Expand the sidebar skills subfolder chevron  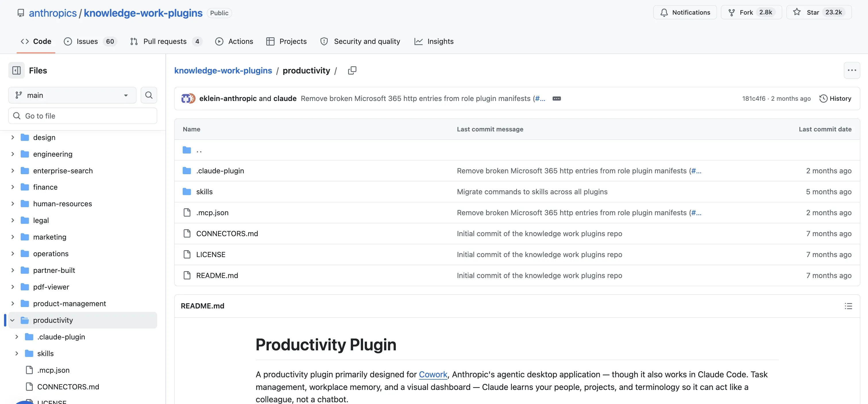pos(16,353)
